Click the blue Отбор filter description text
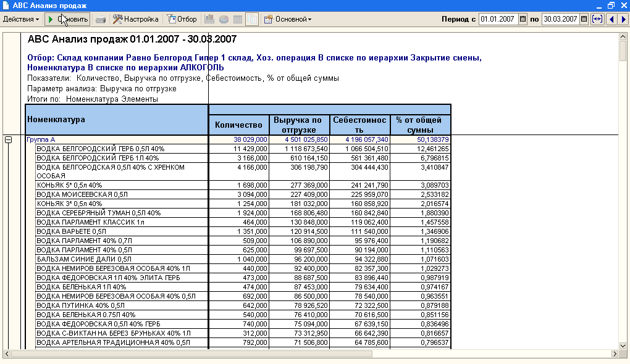The width and height of the screenshot is (630, 364). point(254,62)
